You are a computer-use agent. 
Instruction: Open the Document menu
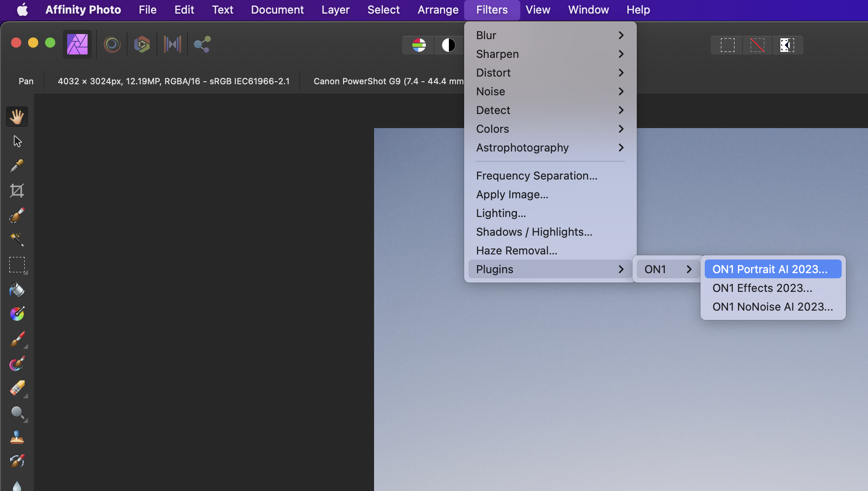(277, 10)
